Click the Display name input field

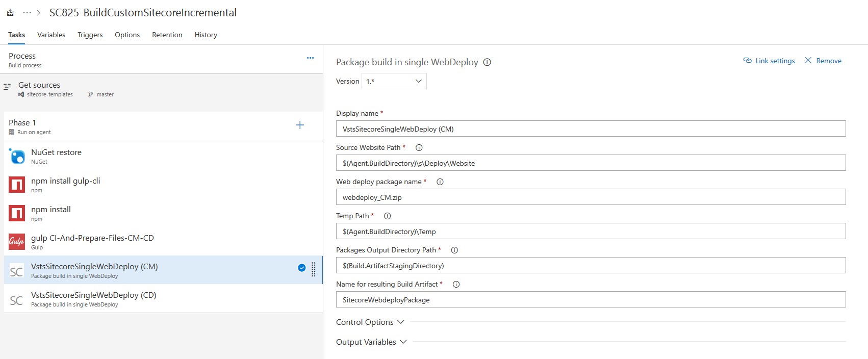[591, 129]
